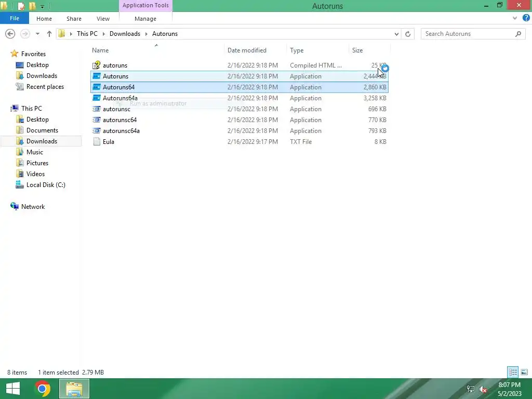The width and height of the screenshot is (532, 399).
Task: Open the Music folder
Action: (x=35, y=152)
